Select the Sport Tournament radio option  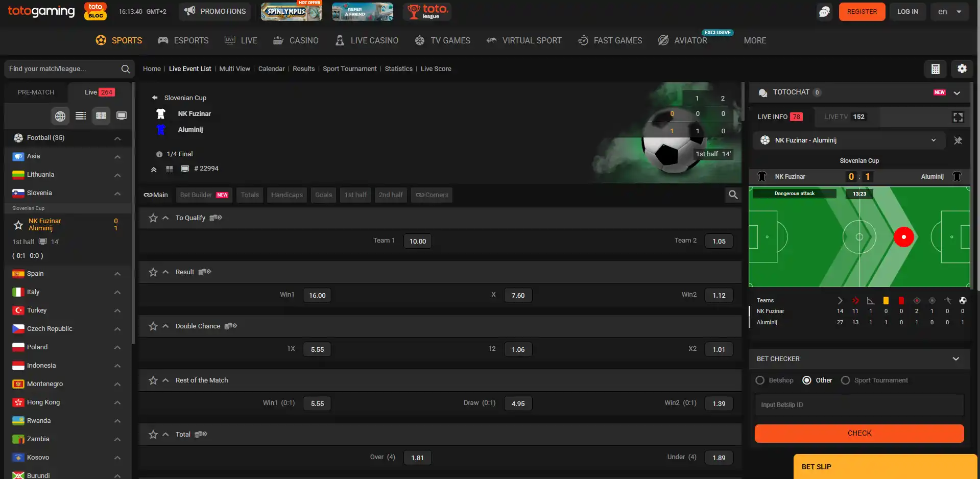tap(845, 380)
